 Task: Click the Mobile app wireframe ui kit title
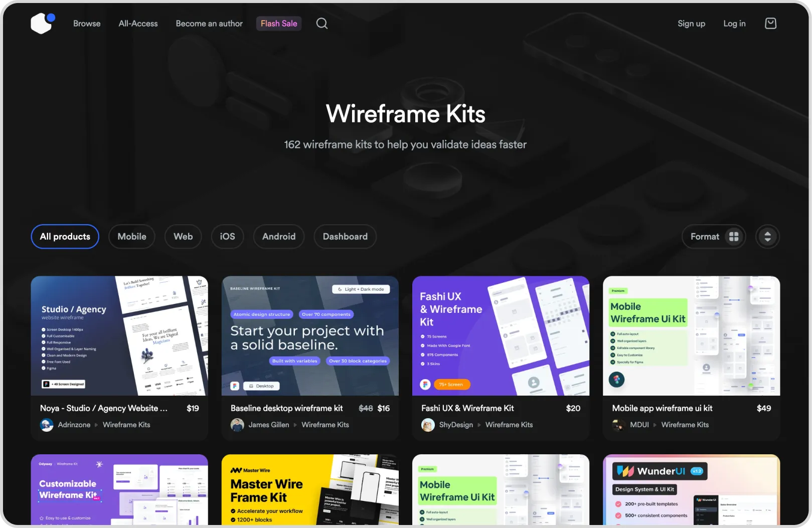[x=662, y=408]
